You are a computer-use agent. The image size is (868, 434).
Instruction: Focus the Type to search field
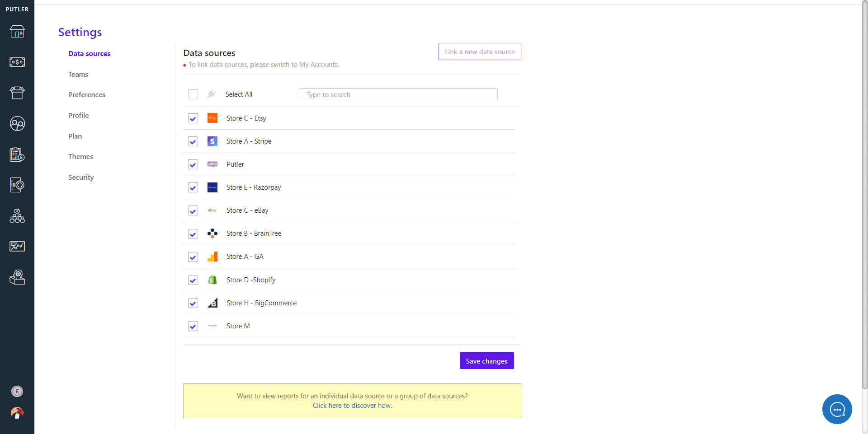pos(398,94)
